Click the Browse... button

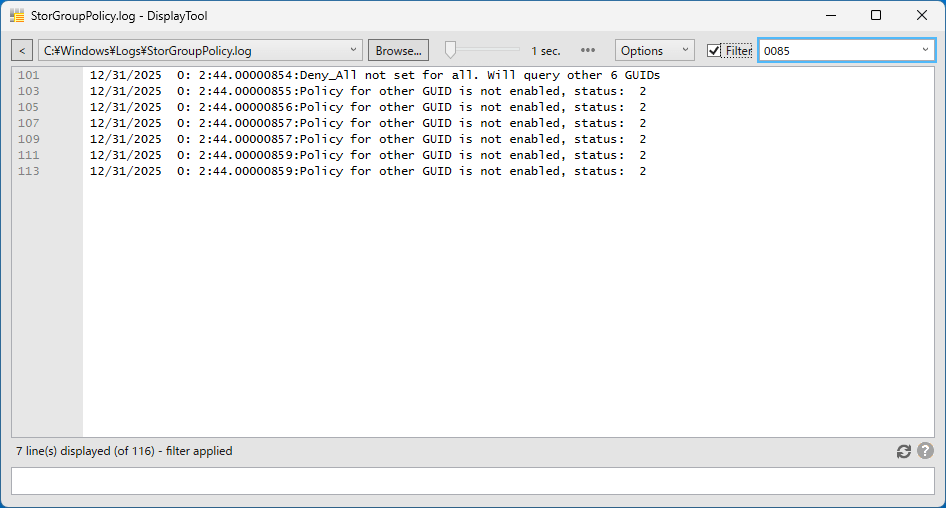click(398, 50)
